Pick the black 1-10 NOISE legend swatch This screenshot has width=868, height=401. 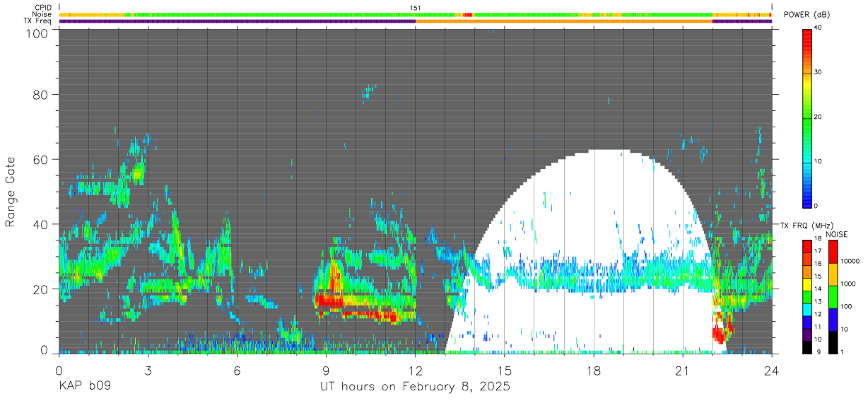coord(833,342)
